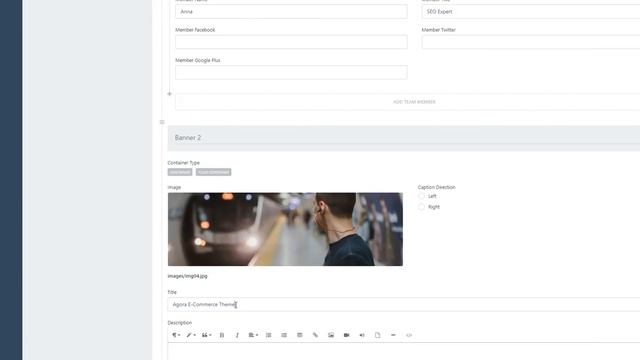Focus the Member Google Plus input field

coord(291,72)
